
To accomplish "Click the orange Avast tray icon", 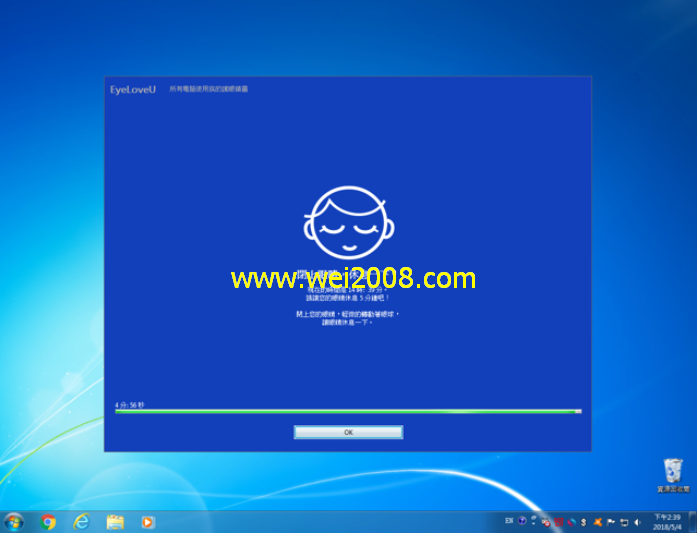I will [x=597, y=522].
